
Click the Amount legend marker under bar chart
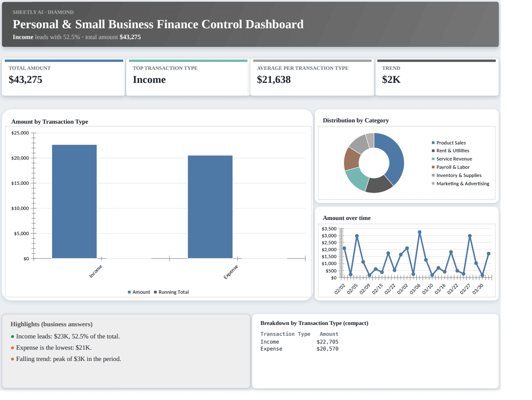pos(129,292)
